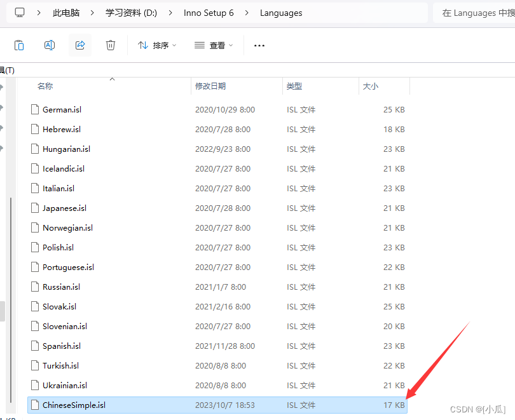Click the file icon of Hungarian.isl
The height and width of the screenshot is (420, 515).
35,149
